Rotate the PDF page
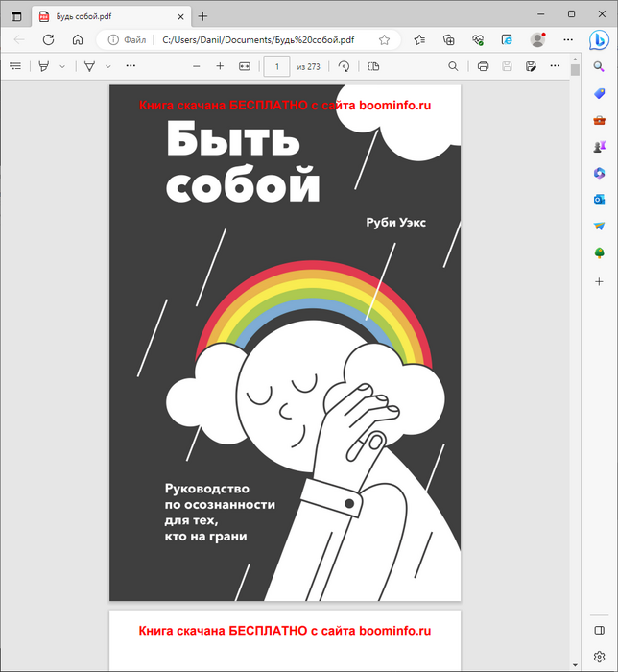Screen dimensions: 618x672 coord(344,66)
